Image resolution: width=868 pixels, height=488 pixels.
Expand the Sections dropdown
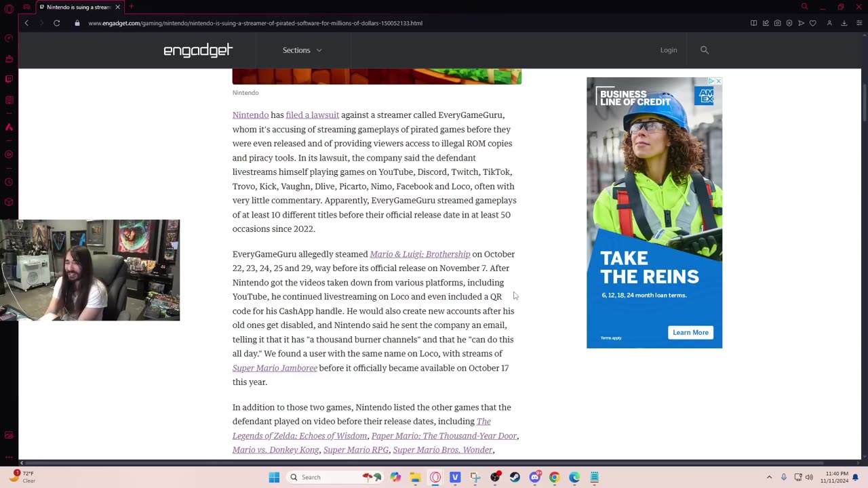pos(302,50)
